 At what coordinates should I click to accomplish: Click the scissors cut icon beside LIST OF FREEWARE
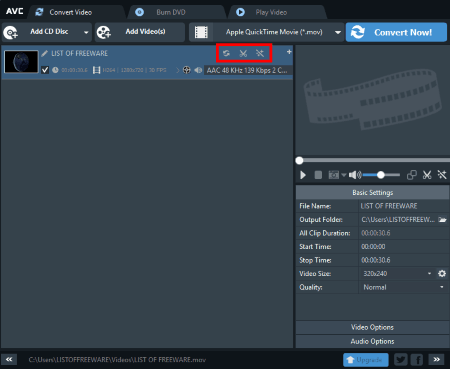tap(243, 53)
